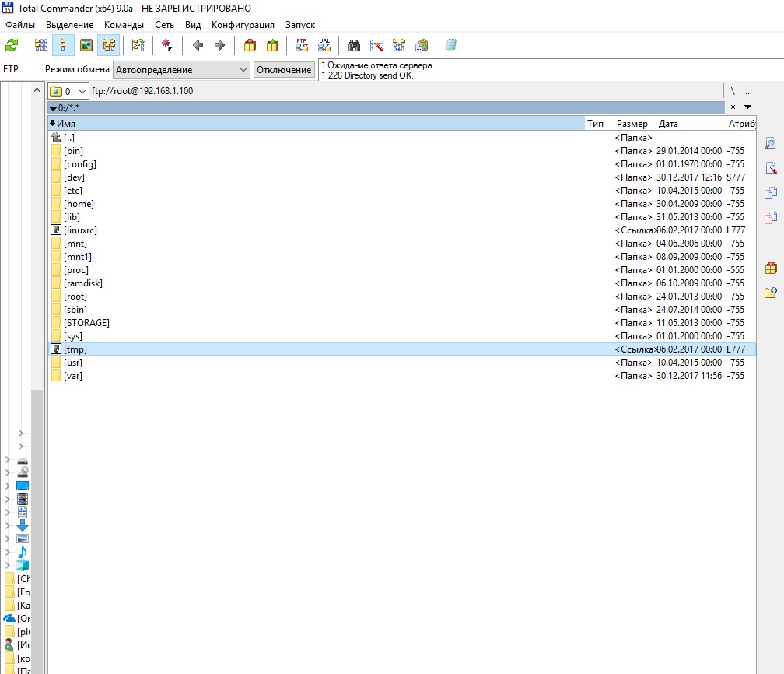Sort by the Имя column header

[x=317, y=123]
